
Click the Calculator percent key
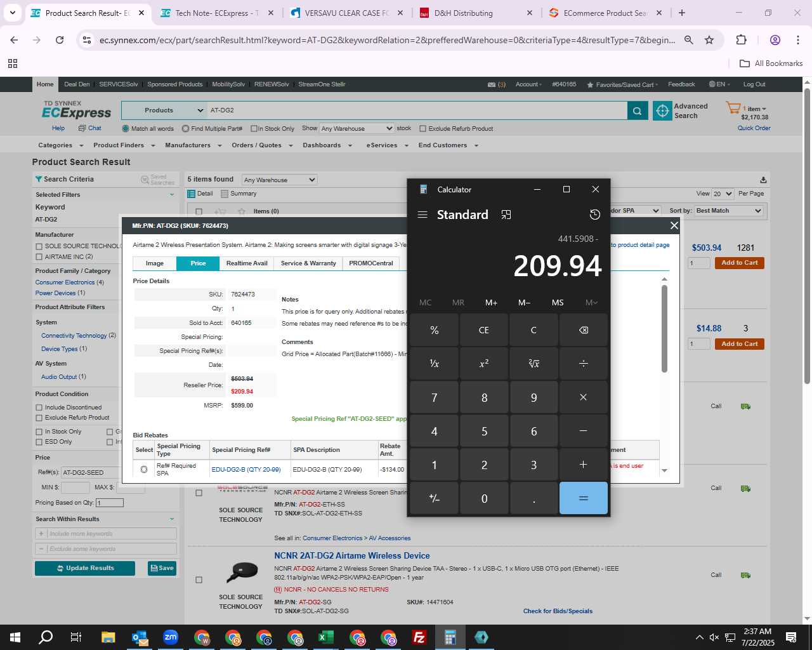click(x=434, y=330)
